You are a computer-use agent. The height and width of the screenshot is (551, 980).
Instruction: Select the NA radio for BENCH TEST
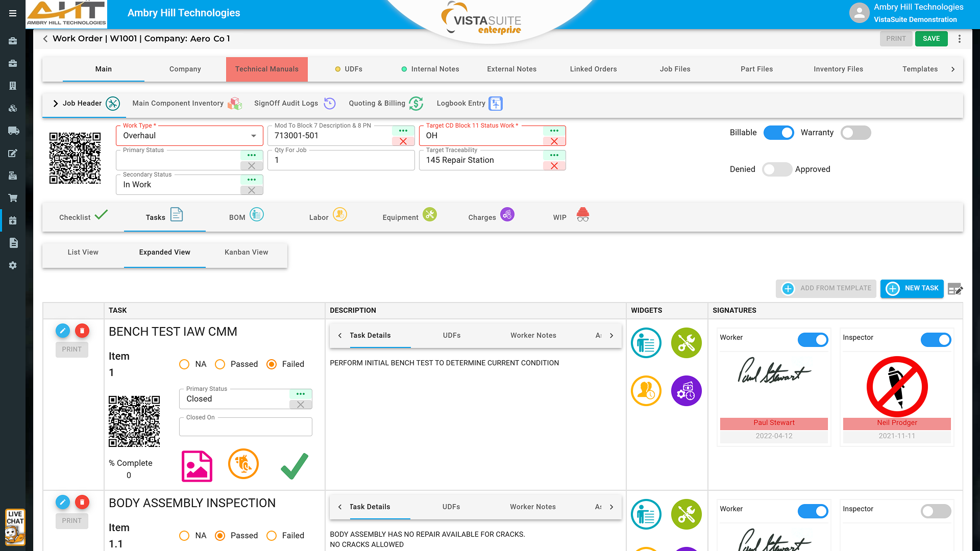[x=184, y=364]
